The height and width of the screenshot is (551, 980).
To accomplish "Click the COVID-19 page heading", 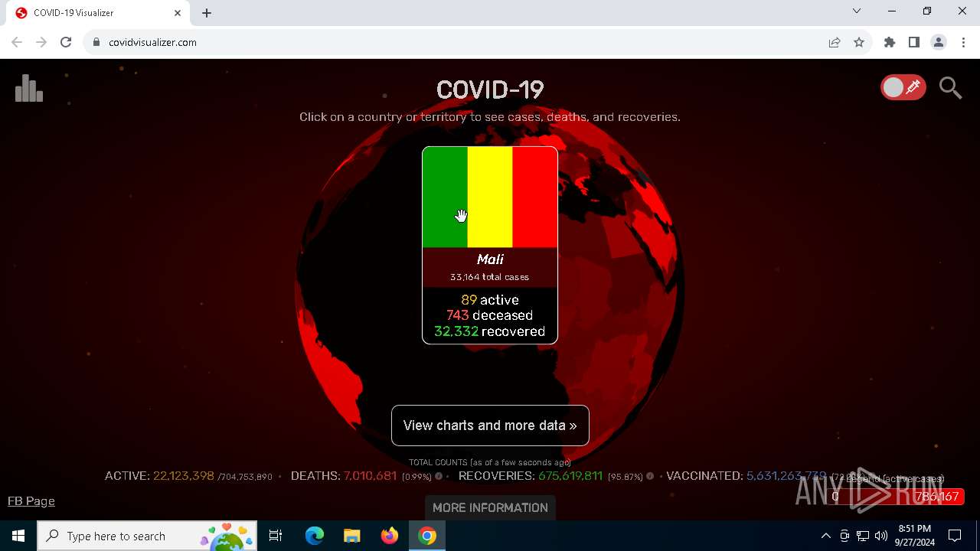I will [490, 90].
